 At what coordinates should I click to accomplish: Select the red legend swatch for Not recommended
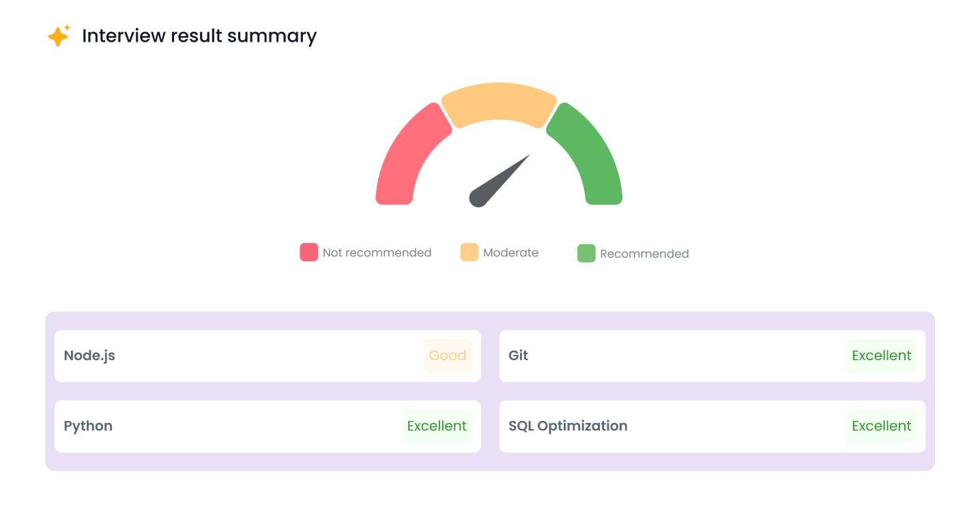(308, 252)
